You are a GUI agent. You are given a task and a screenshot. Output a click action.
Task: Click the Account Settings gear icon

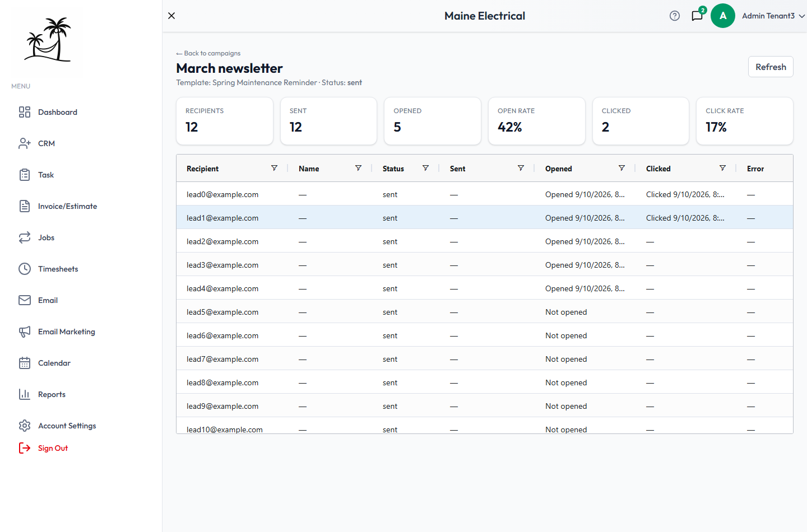(25, 426)
